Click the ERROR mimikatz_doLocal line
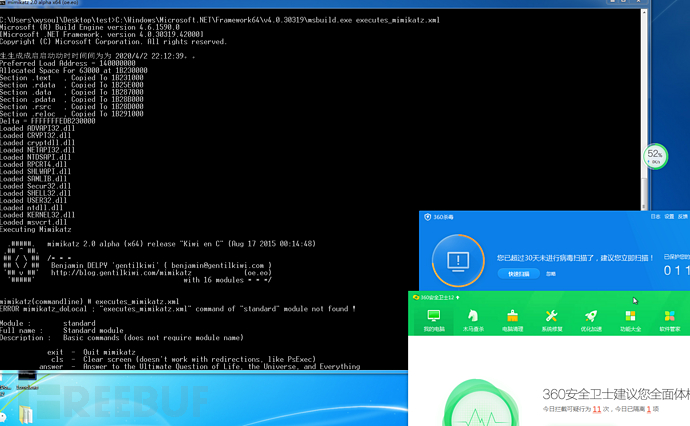The width and height of the screenshot is (690, 426). pos(178,309)
